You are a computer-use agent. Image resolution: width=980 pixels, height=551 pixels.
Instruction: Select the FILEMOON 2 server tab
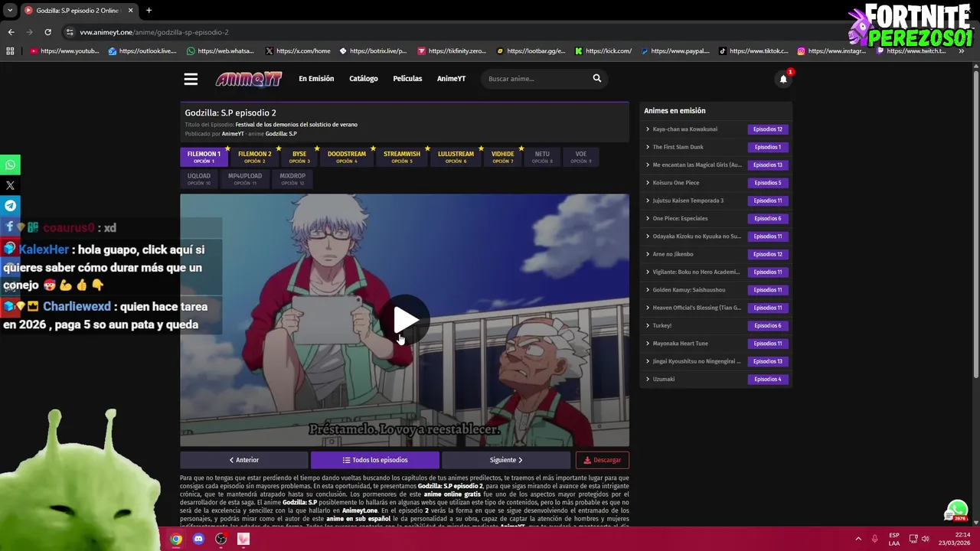coord(254,156)
